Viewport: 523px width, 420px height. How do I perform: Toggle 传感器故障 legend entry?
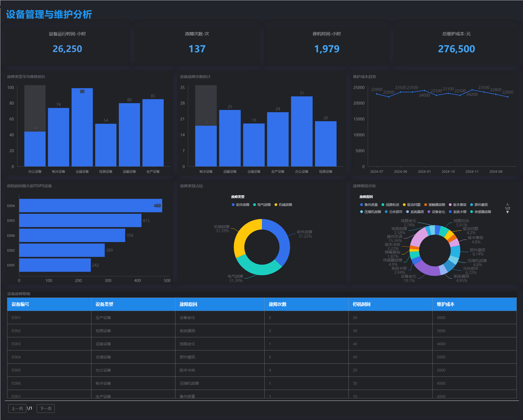point(481,212)
